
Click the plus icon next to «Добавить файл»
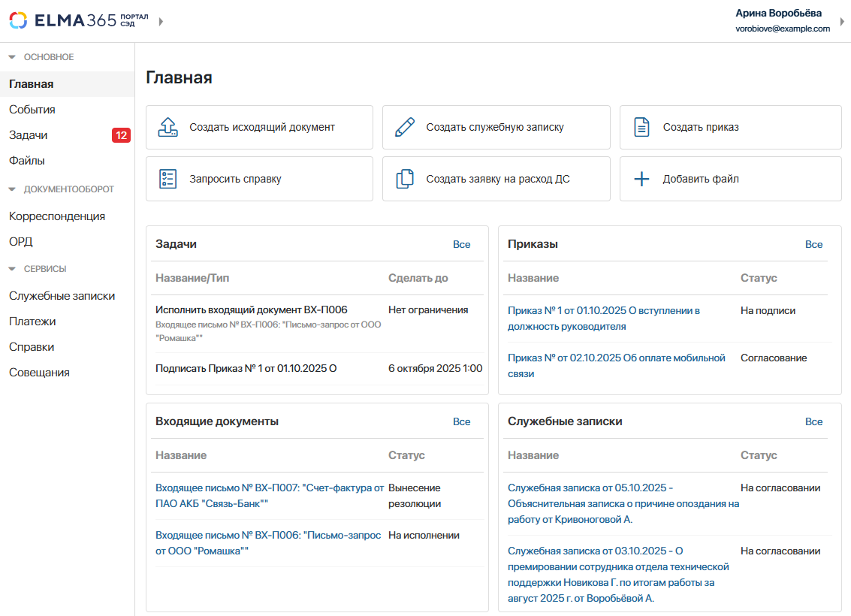point(641,178)
